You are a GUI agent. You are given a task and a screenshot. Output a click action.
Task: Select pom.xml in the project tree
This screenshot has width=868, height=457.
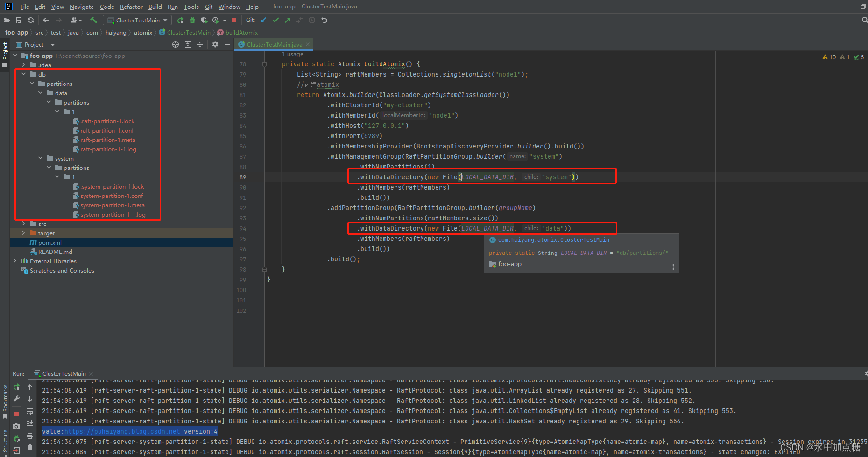point(49,242)
